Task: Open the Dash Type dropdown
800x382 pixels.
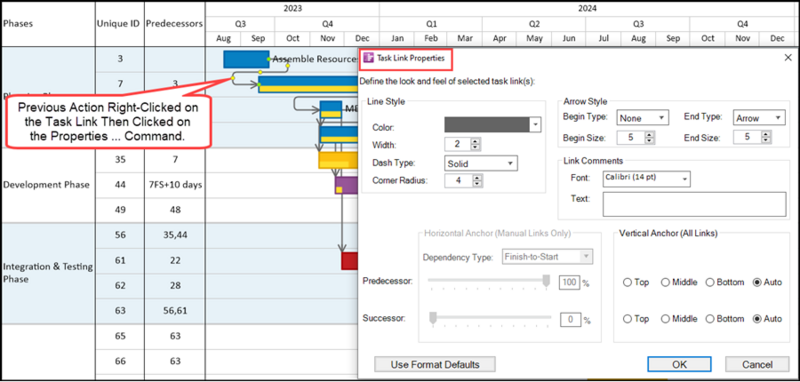Action: [x=509, y=164]
